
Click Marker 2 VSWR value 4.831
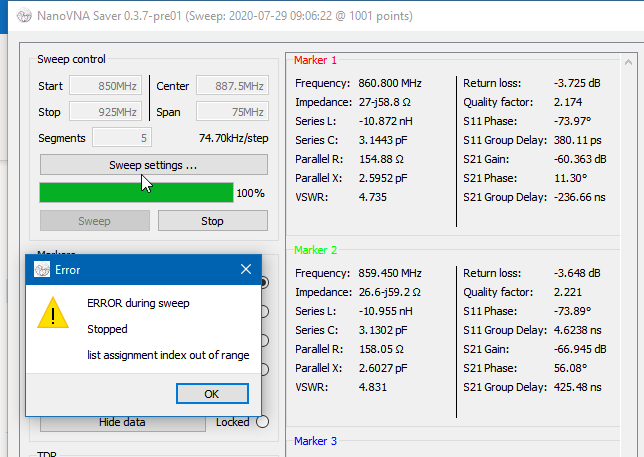[x=373, y=387]
